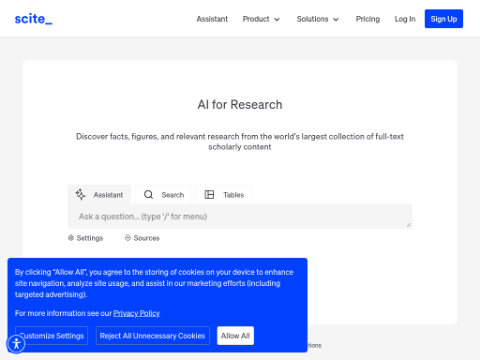Switch to the Assistant tab
Screen dimensions: 480x360
click(x=99, y=195)
